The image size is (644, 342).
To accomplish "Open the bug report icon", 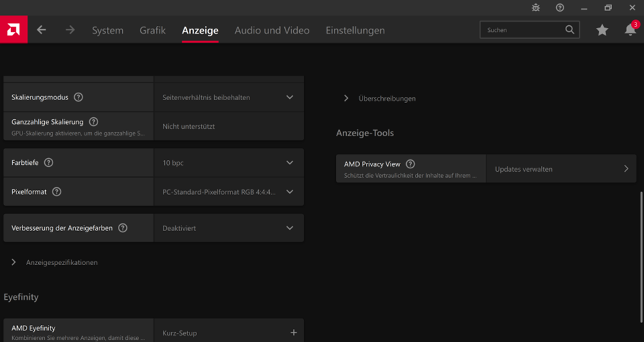I will click(x=536, y=7).
